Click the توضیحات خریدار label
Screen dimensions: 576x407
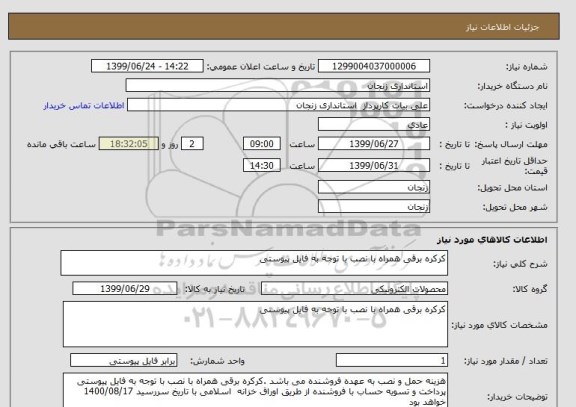pos(517,397)
